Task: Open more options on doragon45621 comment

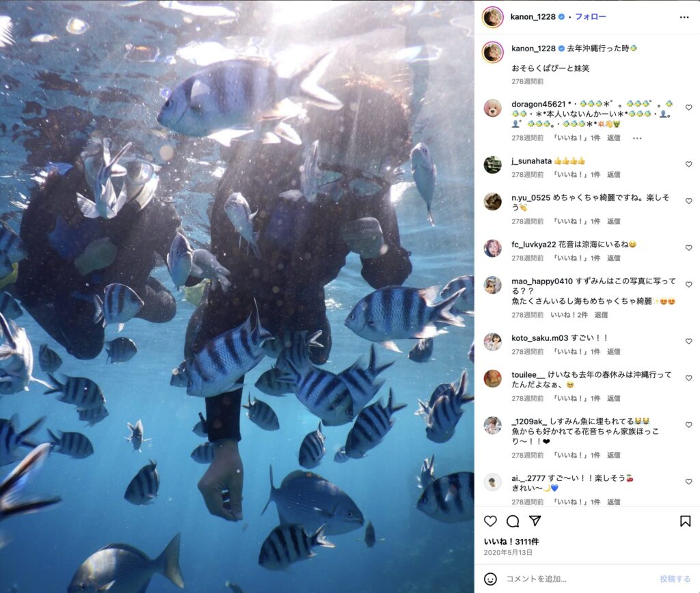Action: 637,138
